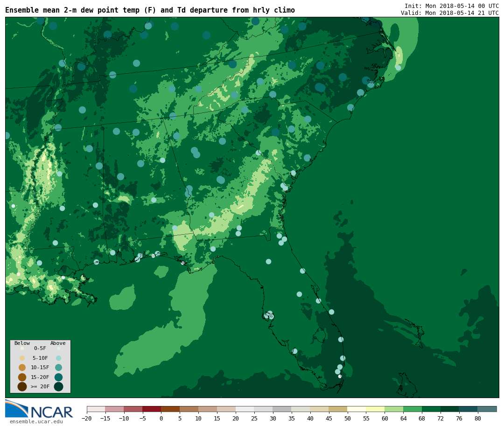The width and height of the screenshot is (504, 427).
Task: Click the NCAR logo
Action: point(39,409)
